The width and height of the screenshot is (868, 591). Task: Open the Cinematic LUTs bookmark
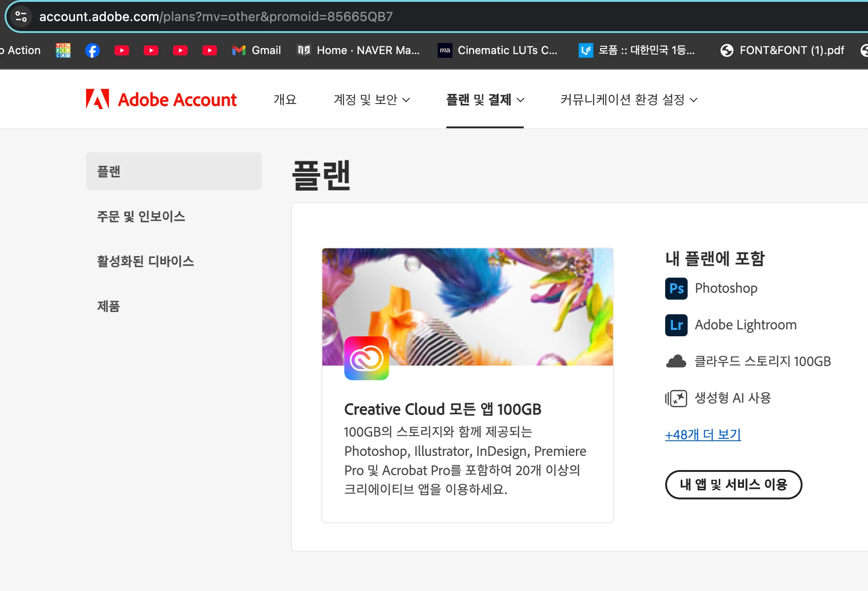click(498, 50)
